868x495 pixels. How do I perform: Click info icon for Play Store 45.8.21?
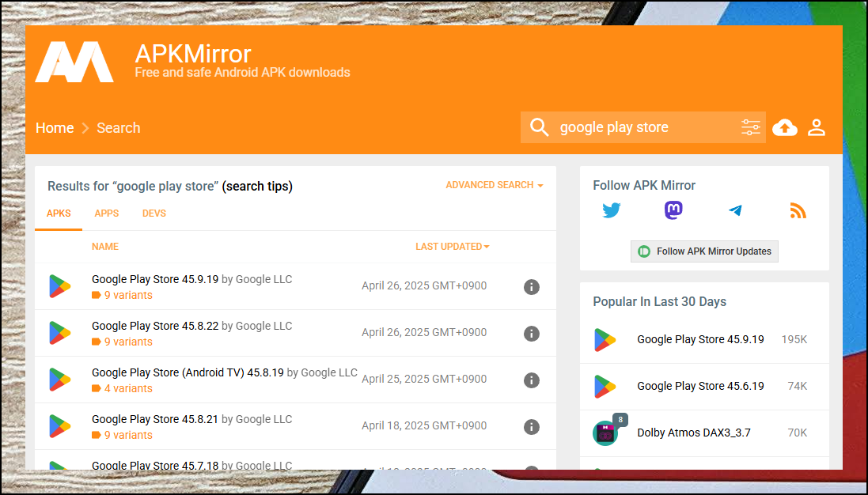pyautogui.click(x=532, y=427)
